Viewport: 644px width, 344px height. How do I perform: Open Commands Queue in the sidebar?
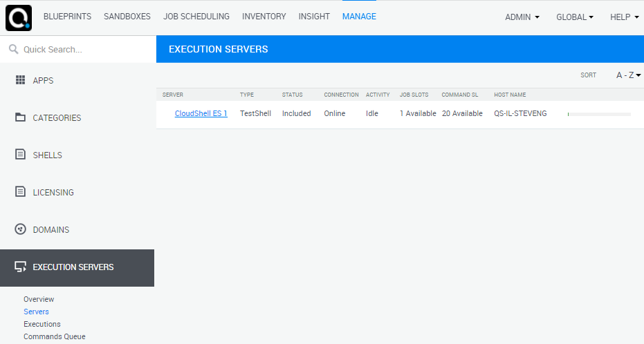pos(54,336)
